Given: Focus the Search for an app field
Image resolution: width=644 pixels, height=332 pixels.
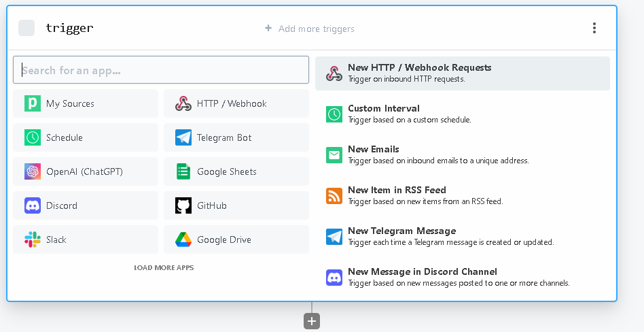Looking at the screenshot, I should click(161, 70).
